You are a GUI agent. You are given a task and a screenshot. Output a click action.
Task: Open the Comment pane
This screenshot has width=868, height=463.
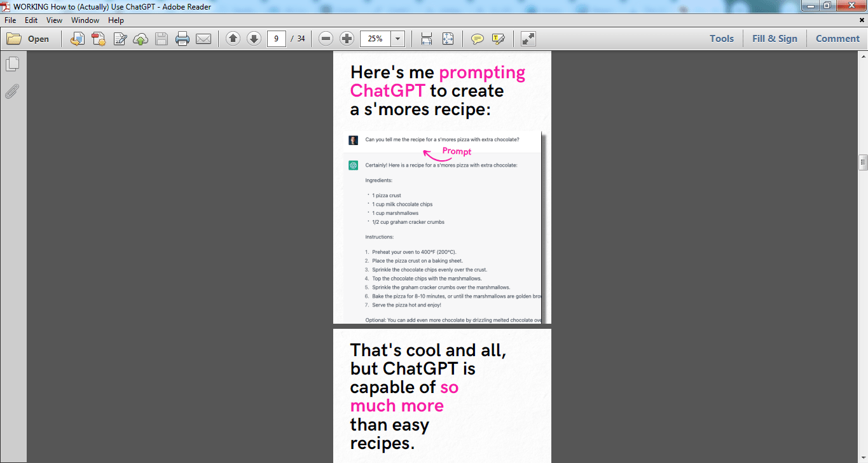[x=837, y=39]
